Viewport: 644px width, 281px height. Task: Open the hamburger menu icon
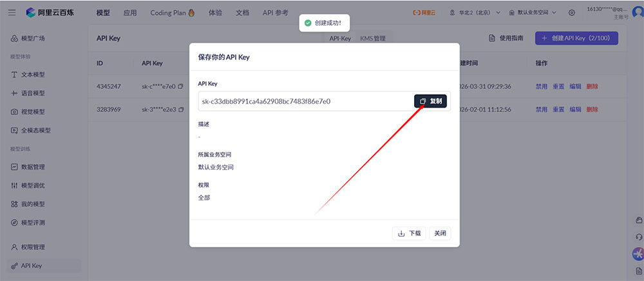12,13
